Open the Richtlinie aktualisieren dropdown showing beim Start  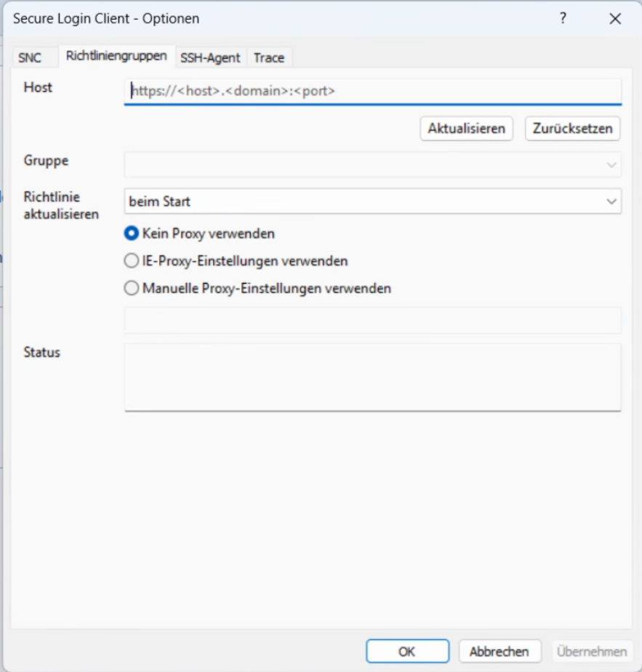coord(372,201)
